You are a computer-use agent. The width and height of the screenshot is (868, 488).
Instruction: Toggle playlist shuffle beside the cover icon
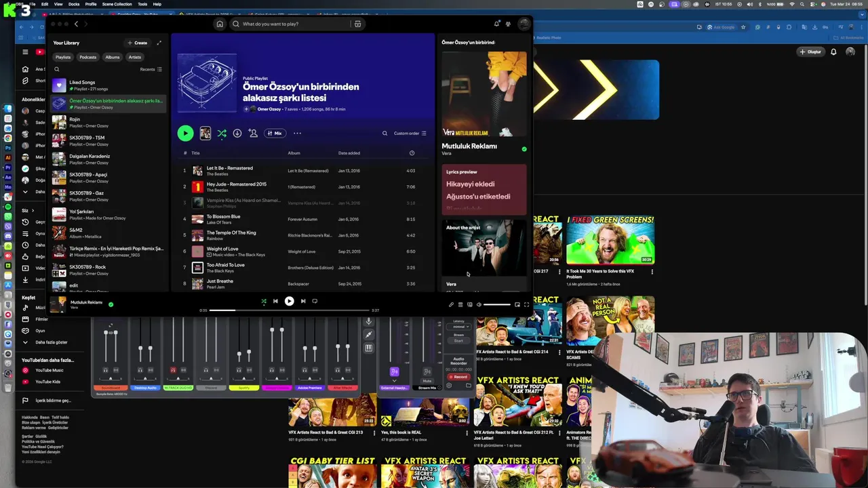tap(222, 134)
